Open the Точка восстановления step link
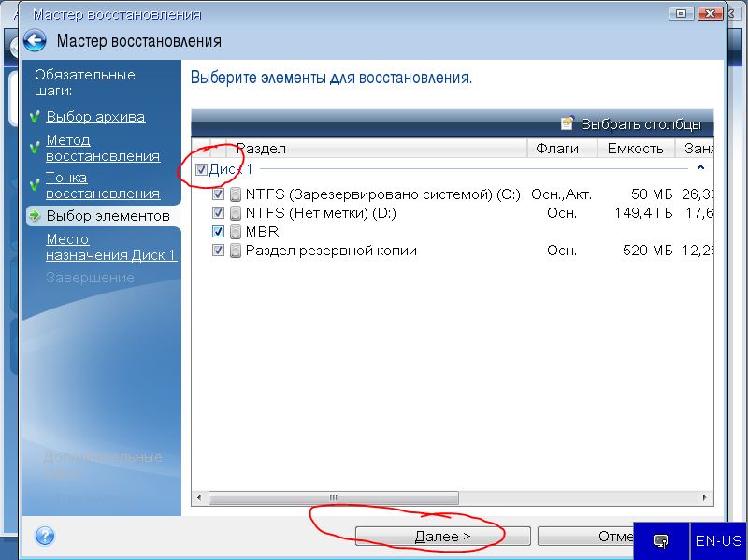 point(102,185)
